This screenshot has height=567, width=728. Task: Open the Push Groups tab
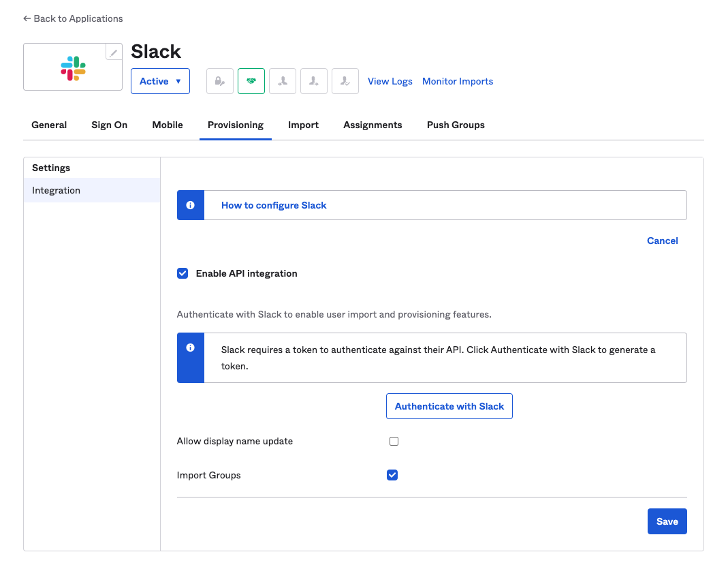(456, 125)
